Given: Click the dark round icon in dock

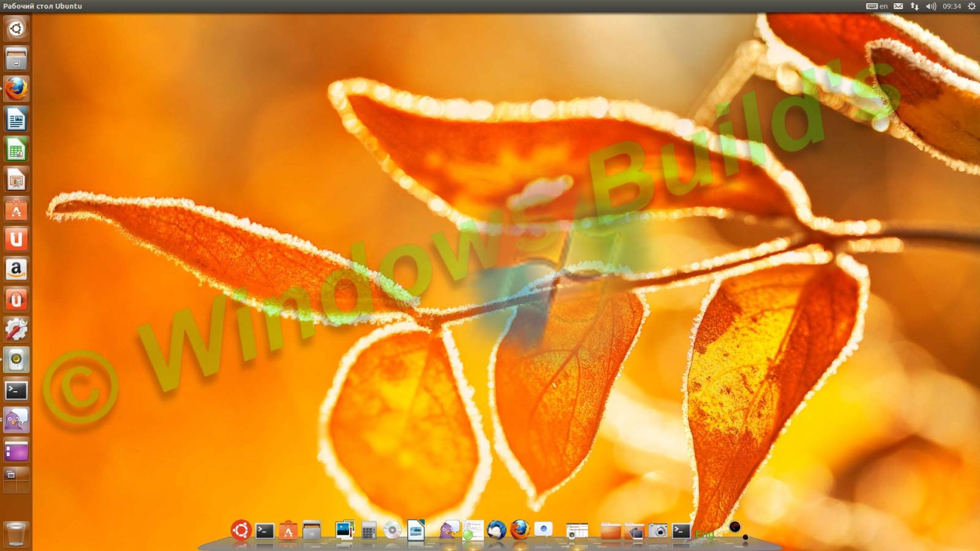Looking at the screenshot, I should coord(735,527).
